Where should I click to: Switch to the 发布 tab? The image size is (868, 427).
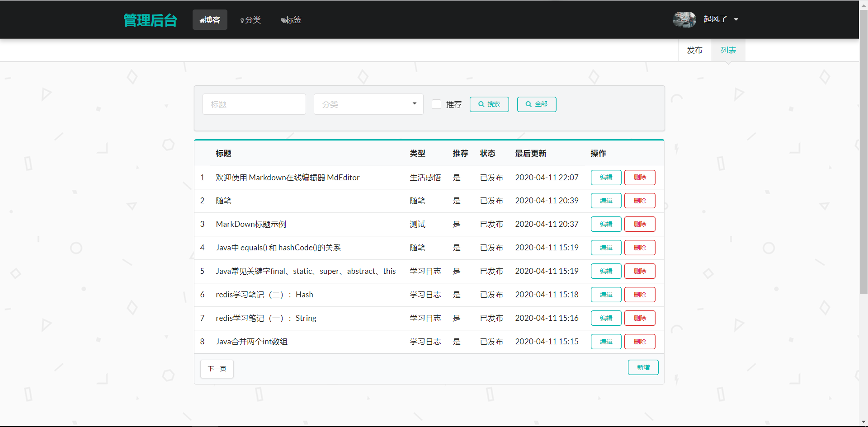pyautogui.click(x=694, y=50)
